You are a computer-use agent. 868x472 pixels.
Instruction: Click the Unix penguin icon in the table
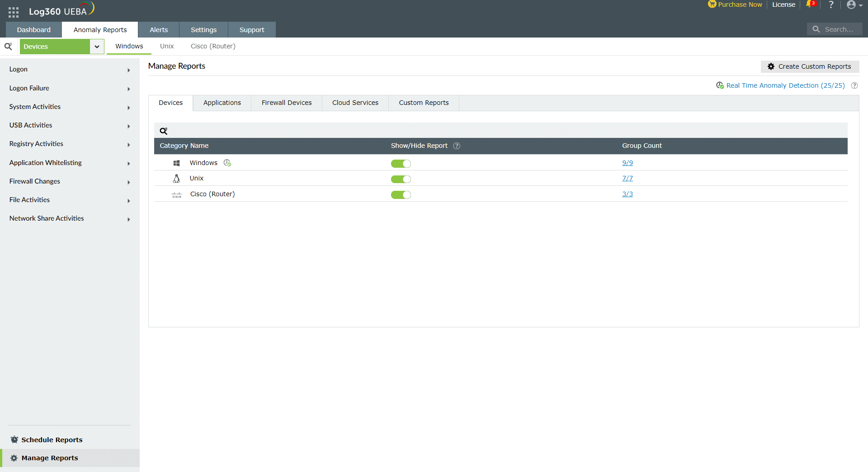click(x=176, y=178)
